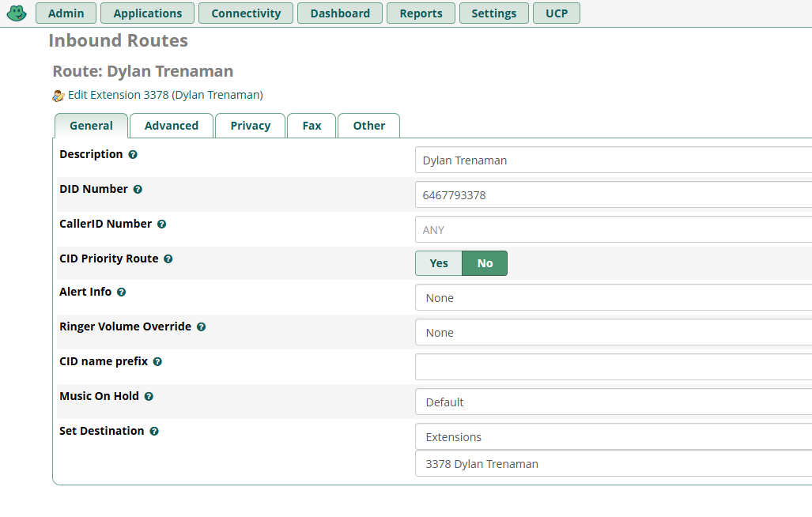The width and height of the screenshot is (812, 517).
Task: Switch to the General tab
Action: pos(91,126)
